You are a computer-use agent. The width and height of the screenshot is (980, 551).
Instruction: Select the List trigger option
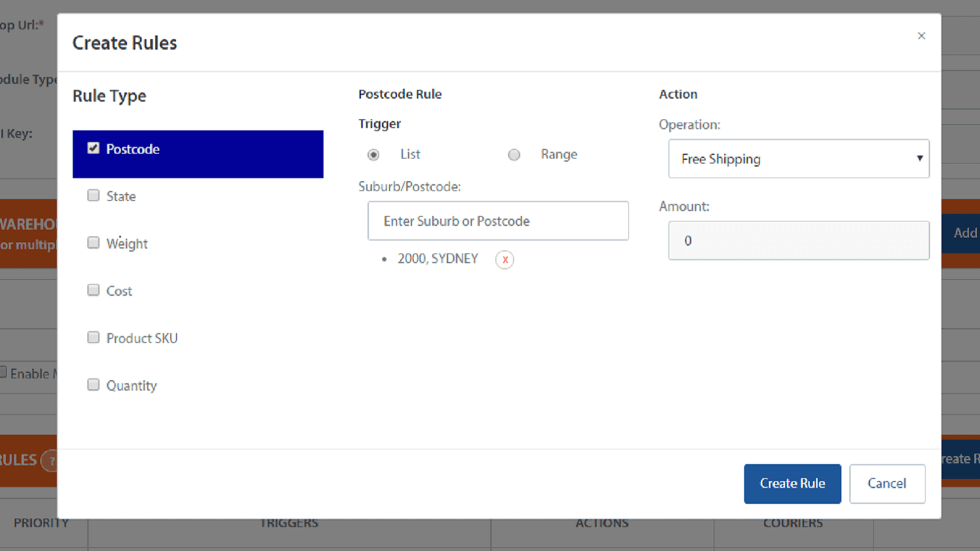point(373,154)
